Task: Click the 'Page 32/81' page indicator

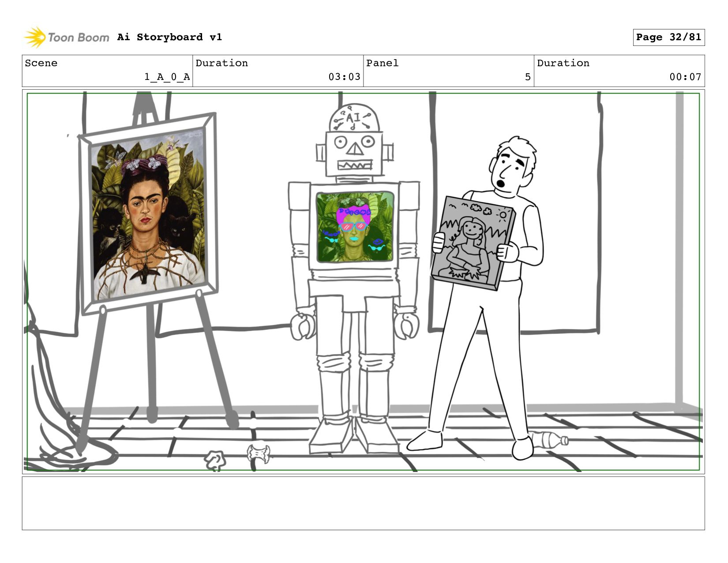Action: pyautogui.click(x=668, y=37)
